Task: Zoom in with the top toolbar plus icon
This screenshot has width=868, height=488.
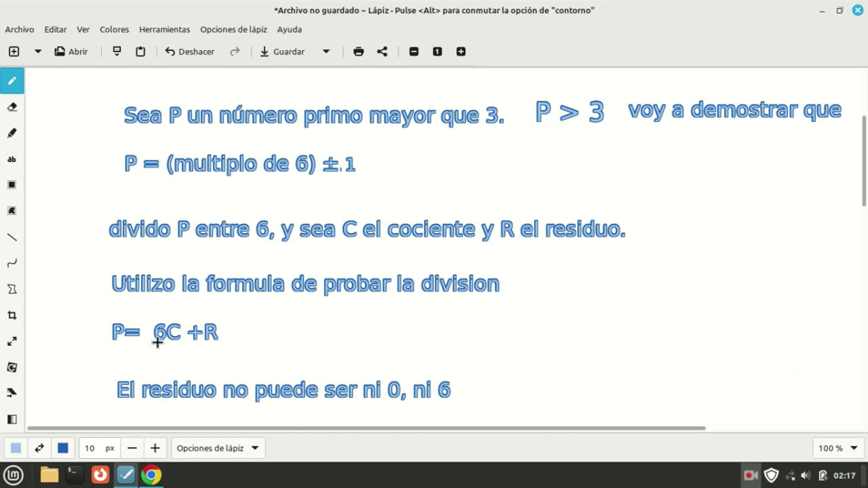Action: coord(461,52)
